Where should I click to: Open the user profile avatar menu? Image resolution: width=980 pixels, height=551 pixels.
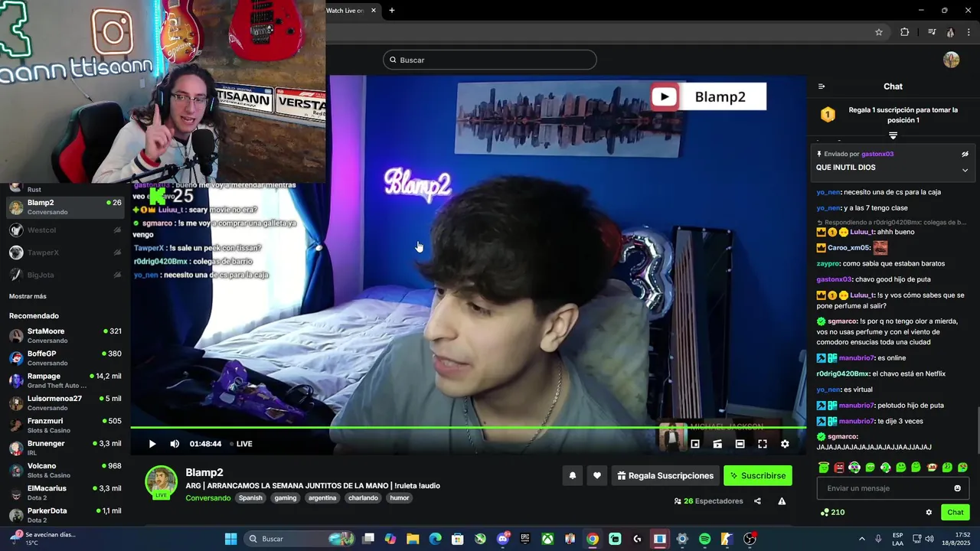tap(951, 60)
